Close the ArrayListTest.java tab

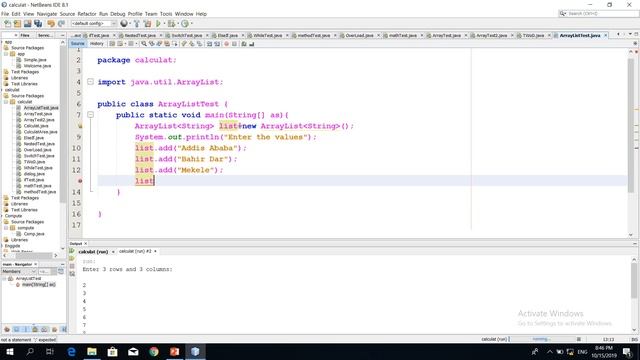click(605, 36)
